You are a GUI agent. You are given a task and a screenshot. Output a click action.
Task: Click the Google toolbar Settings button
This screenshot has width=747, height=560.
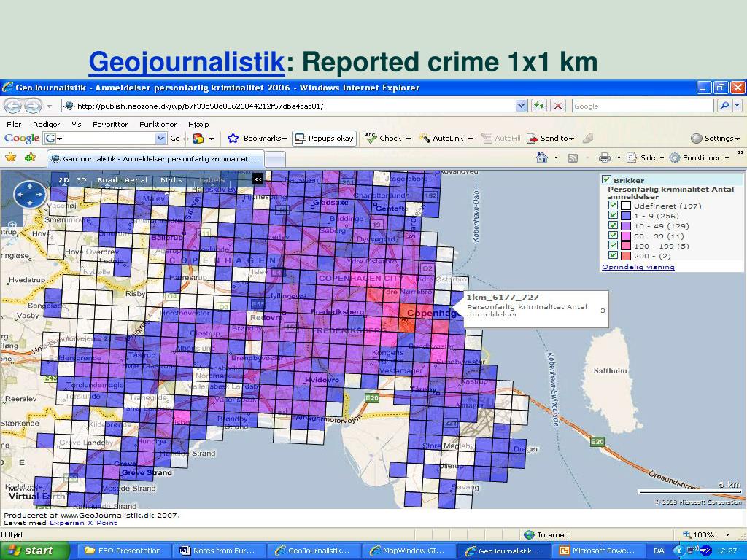(x=715, y=138)
